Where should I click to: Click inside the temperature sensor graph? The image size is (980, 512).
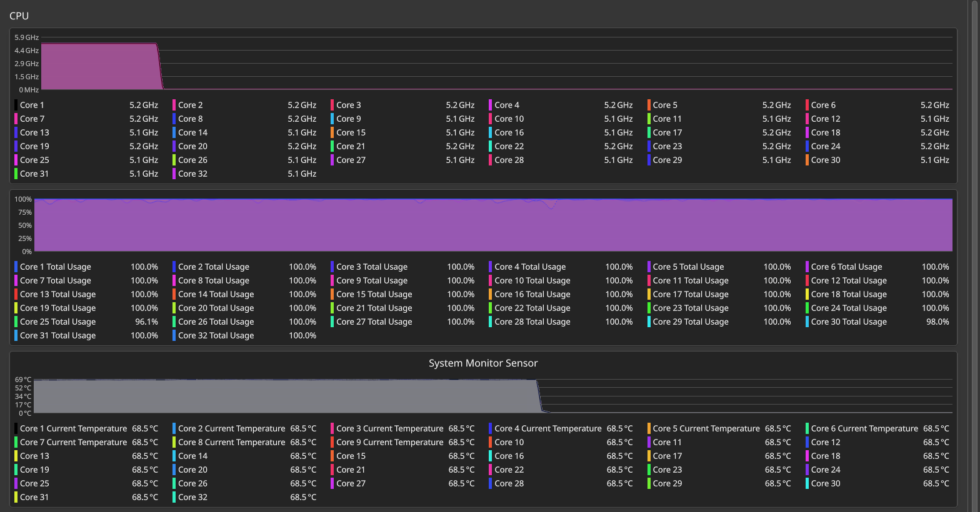pos(492,396)
